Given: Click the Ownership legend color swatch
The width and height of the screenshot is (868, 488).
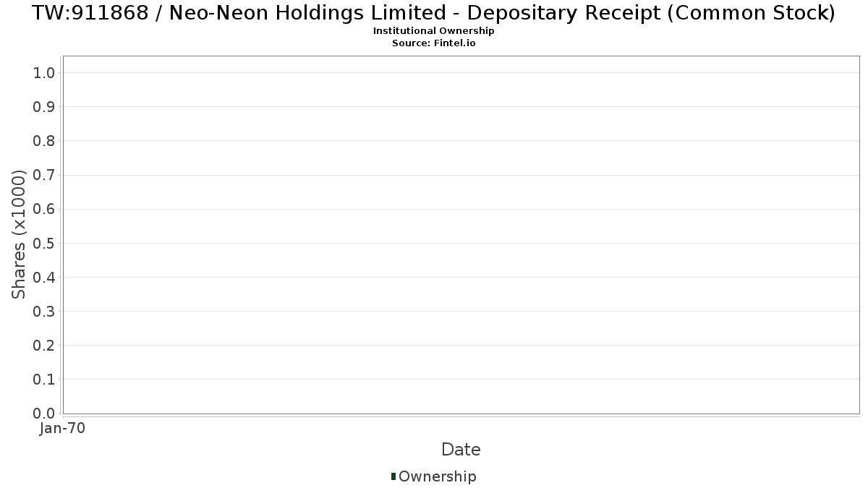Looking at the screenshot, I should 393,476.
